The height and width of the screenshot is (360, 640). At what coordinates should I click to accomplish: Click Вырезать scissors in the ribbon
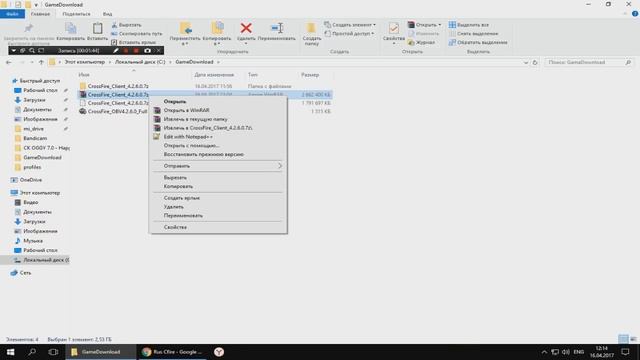[127, 25]
